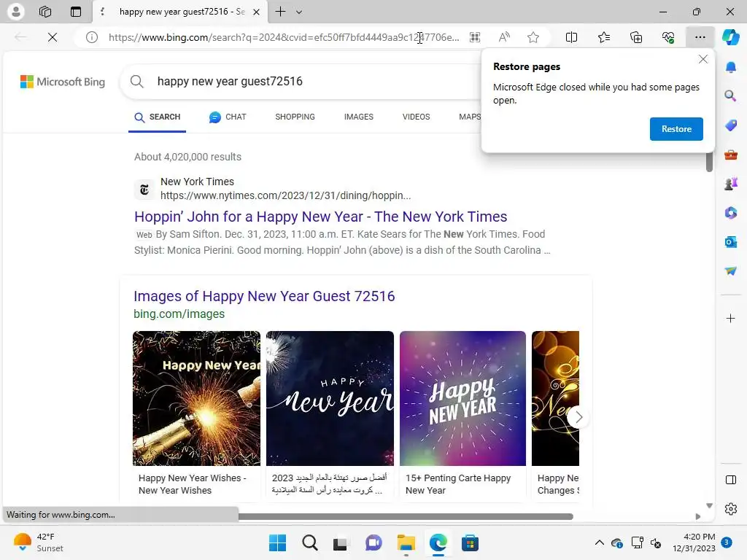The height and width of the screenshot is (560, 747).
Task: Open File Explorer from taskbar
Action: click(x=406, y=542)
